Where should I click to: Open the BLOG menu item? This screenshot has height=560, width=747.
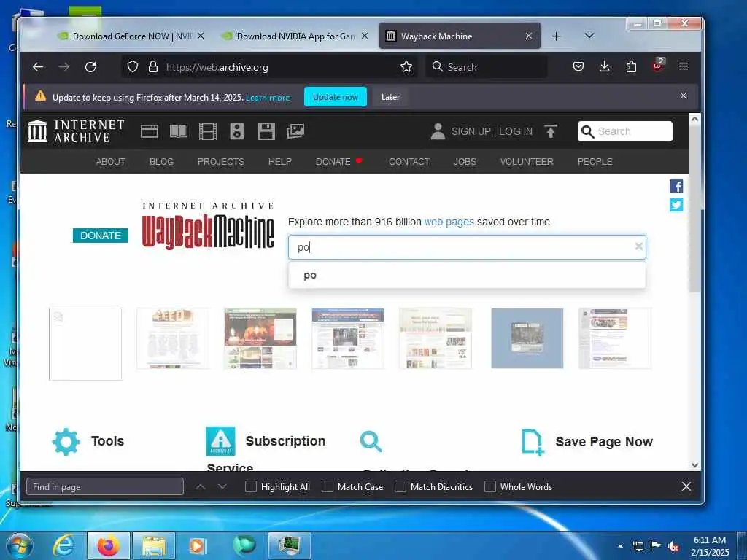click(161, 161)
